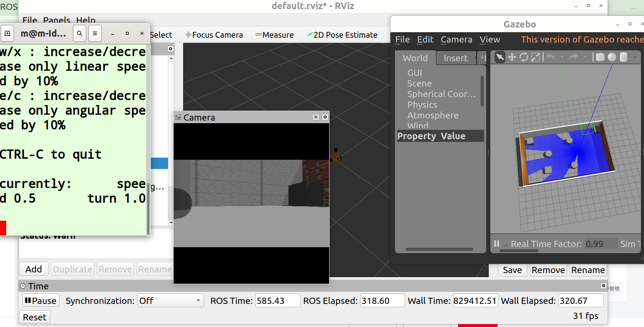Select GUI item in World tree
Viewport: 644px width, 327px height.
415,73
